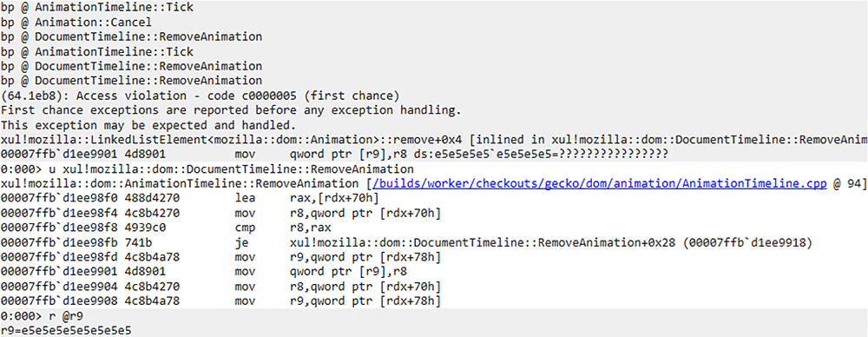
Task: Click the LinkedListElement remove+0x4 symbol line
Action: tap(434, 139)
